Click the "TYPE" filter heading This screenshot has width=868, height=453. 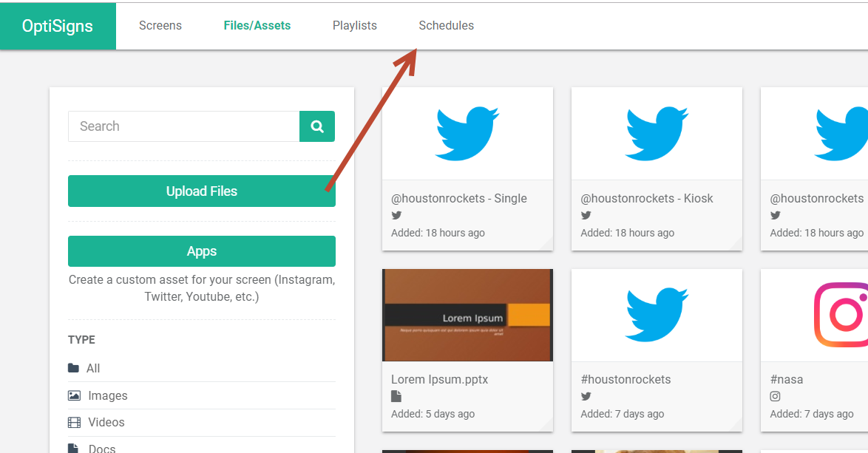[x=81, y=340]
